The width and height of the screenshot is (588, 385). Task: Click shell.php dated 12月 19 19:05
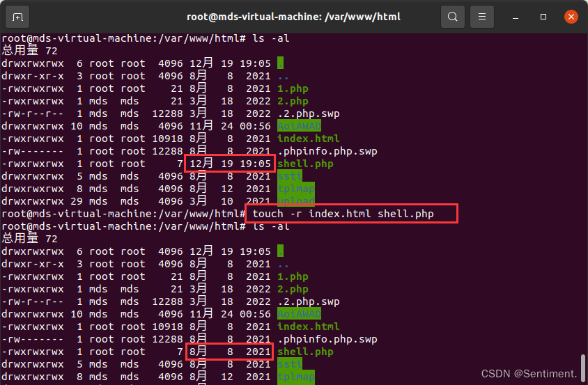pyautogui.click(x=305, y=164)
